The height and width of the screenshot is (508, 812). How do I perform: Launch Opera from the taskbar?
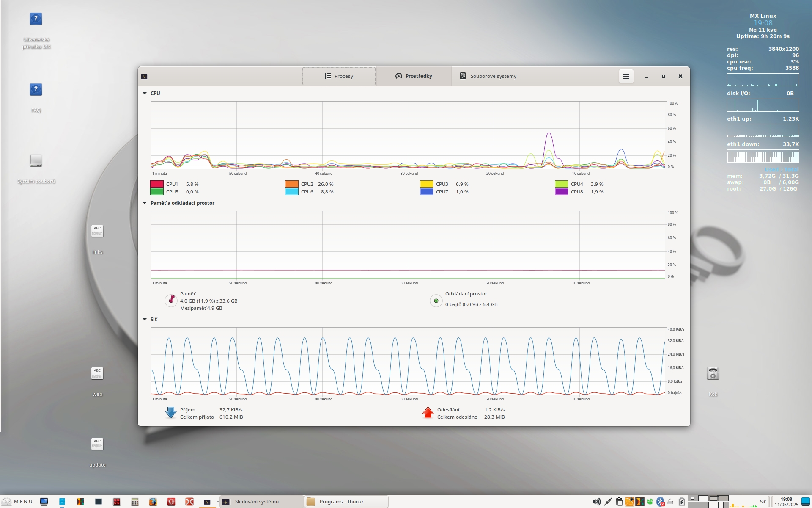click(171, 502)
